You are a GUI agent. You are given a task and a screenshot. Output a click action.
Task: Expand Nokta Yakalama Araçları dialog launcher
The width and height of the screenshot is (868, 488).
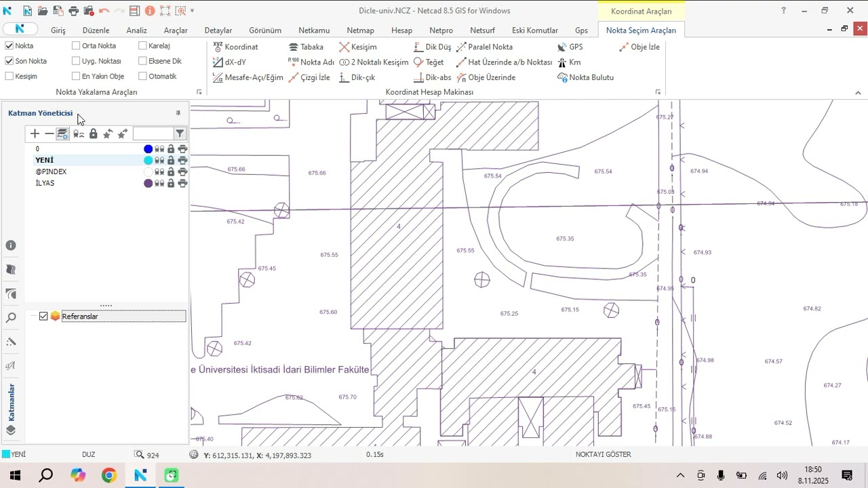click(199, 92)
